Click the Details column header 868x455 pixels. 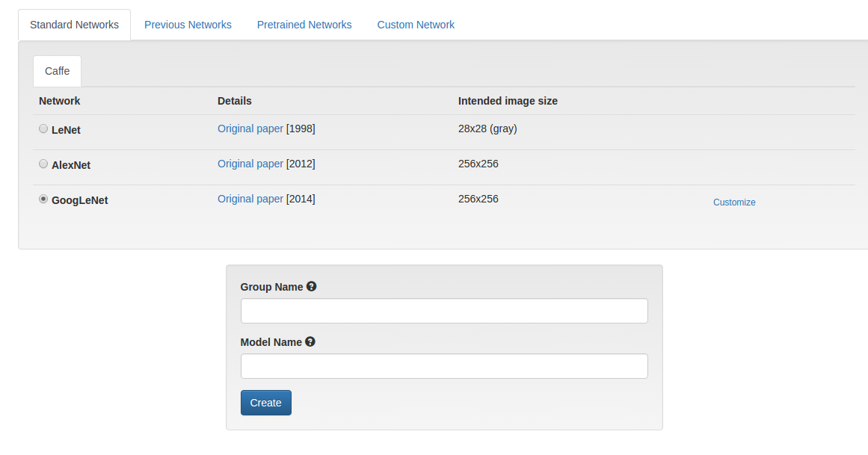234,101
